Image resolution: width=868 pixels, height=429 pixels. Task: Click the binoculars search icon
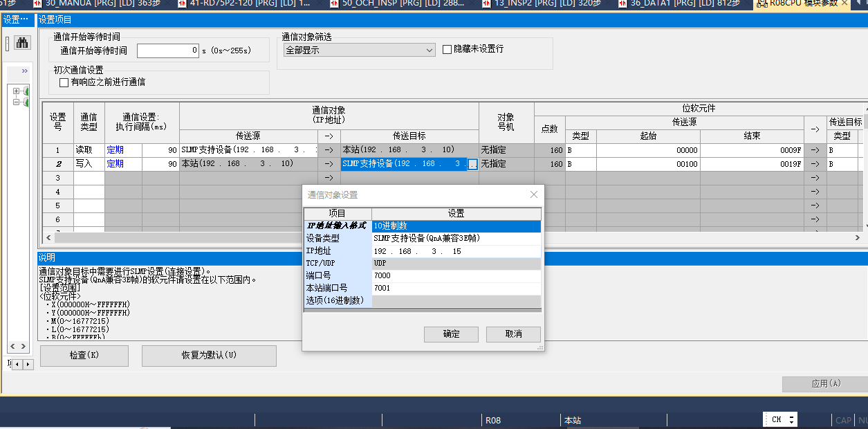pos(23,43)
